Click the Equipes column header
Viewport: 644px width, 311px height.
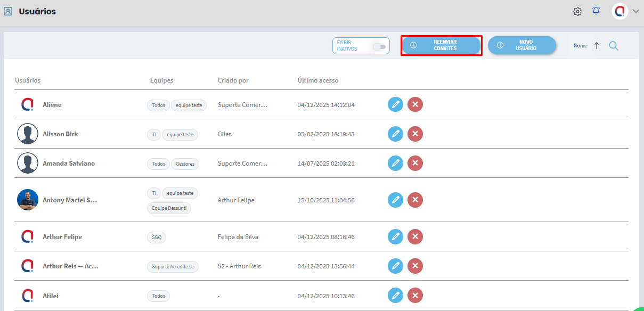161,80
